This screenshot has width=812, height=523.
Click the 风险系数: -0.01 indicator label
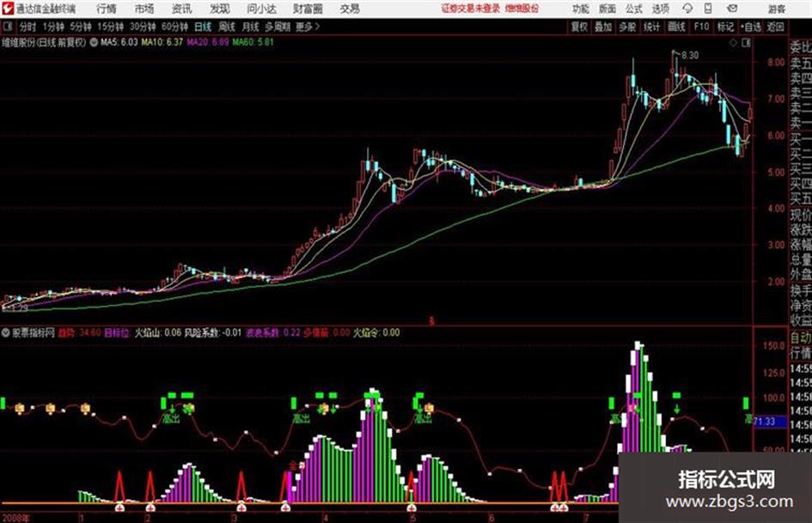213,332
